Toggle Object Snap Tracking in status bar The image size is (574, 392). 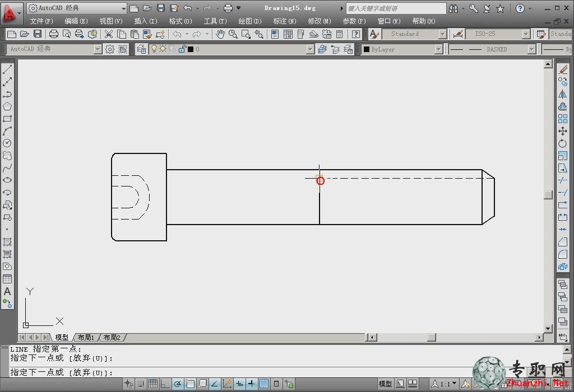[x=215, y=384]
